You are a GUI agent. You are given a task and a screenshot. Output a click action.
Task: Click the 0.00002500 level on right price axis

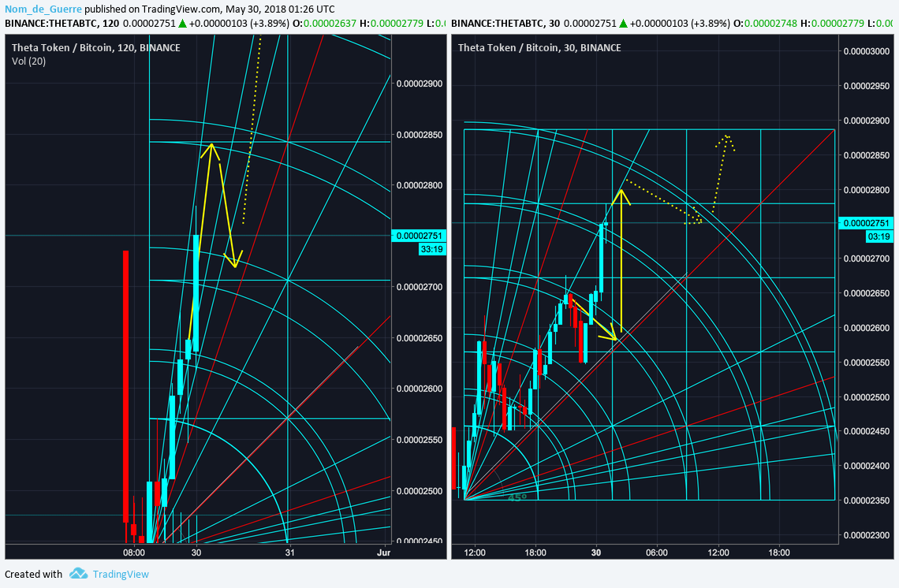(x=867, y=397)
